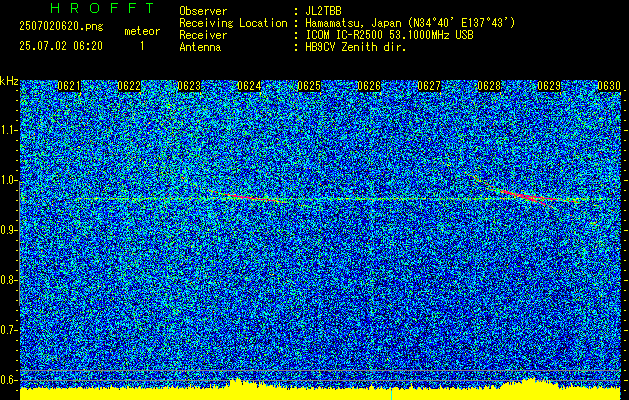Click the date stamp 25.07.02 06:20

click(61, 46)
